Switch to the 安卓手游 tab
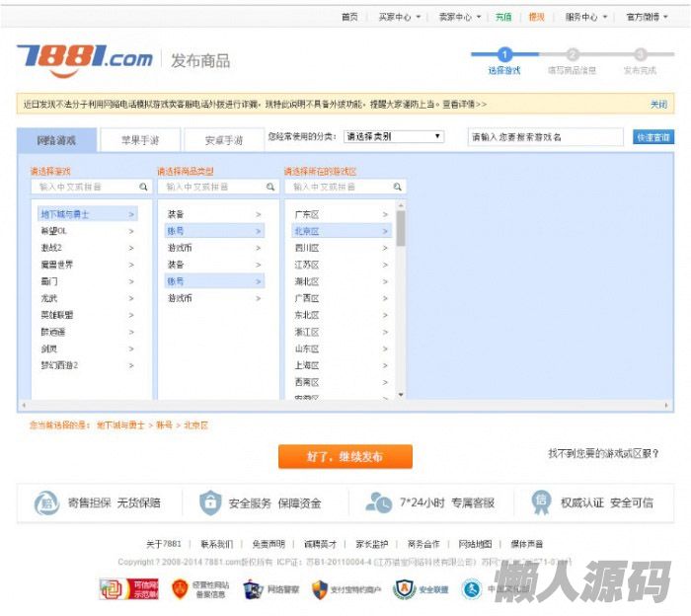Image resolution: width=691 pixels, height=616 pixels. 224,140
